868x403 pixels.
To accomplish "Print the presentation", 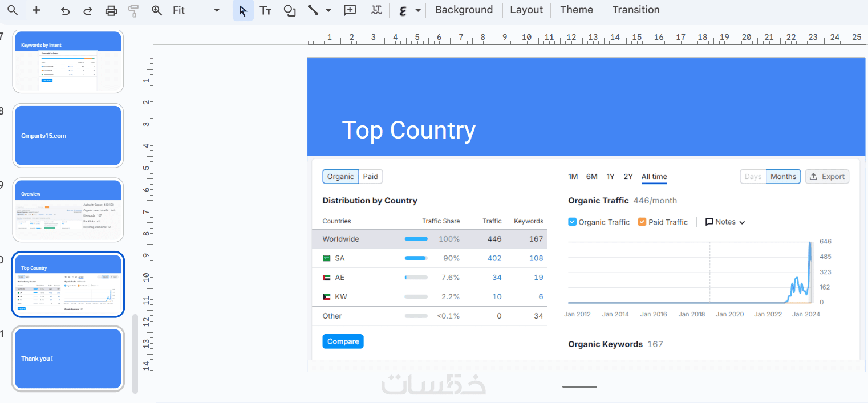I will click(111, 10).
